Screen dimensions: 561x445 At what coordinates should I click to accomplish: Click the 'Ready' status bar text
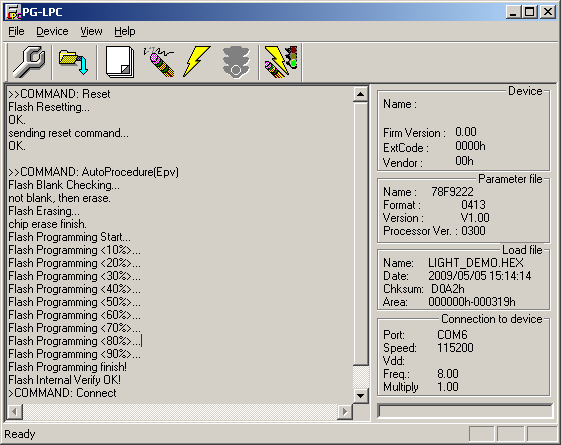20,434
